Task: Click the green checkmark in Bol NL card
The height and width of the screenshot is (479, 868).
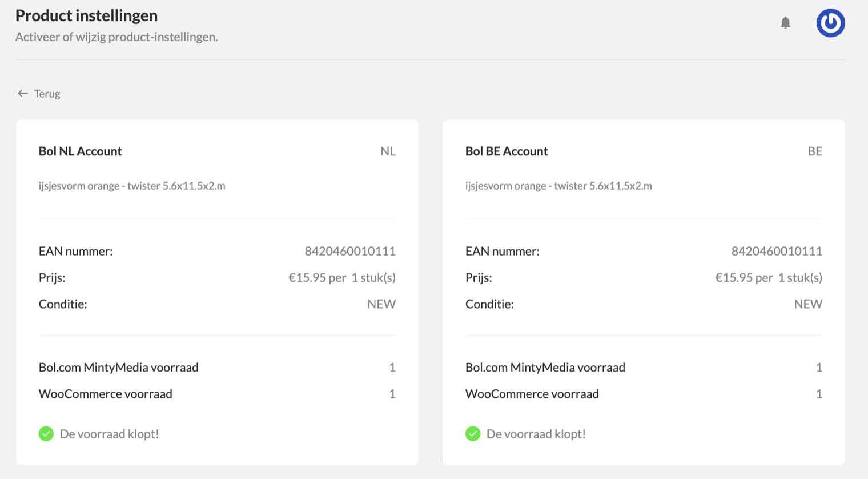Action: coord(46,434)
